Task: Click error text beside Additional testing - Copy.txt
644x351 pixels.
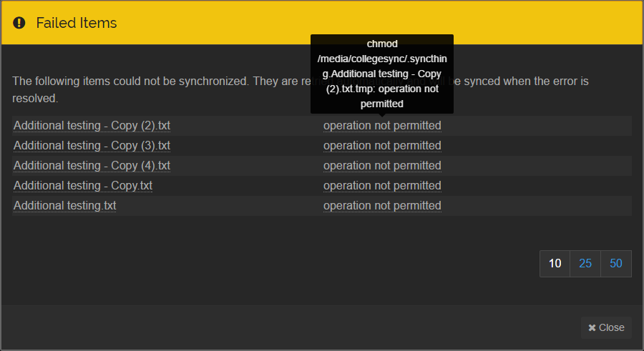Action: point(382,186)
